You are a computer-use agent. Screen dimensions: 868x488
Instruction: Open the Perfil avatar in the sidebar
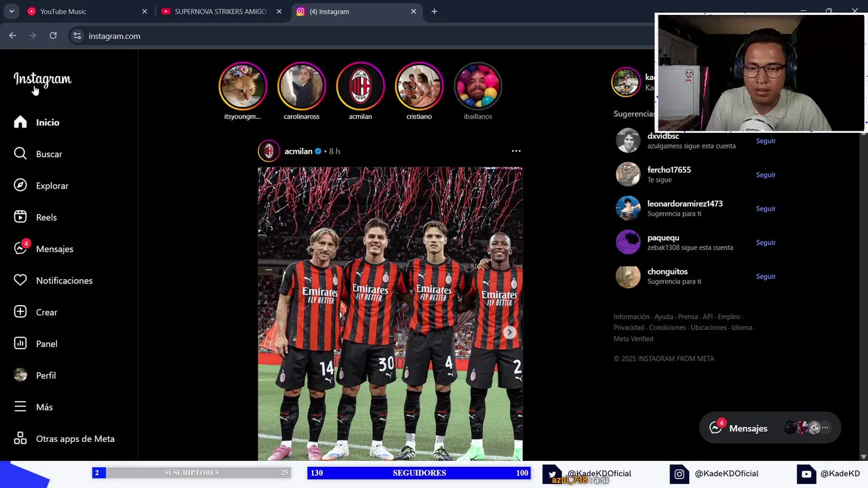coord(20,375)
